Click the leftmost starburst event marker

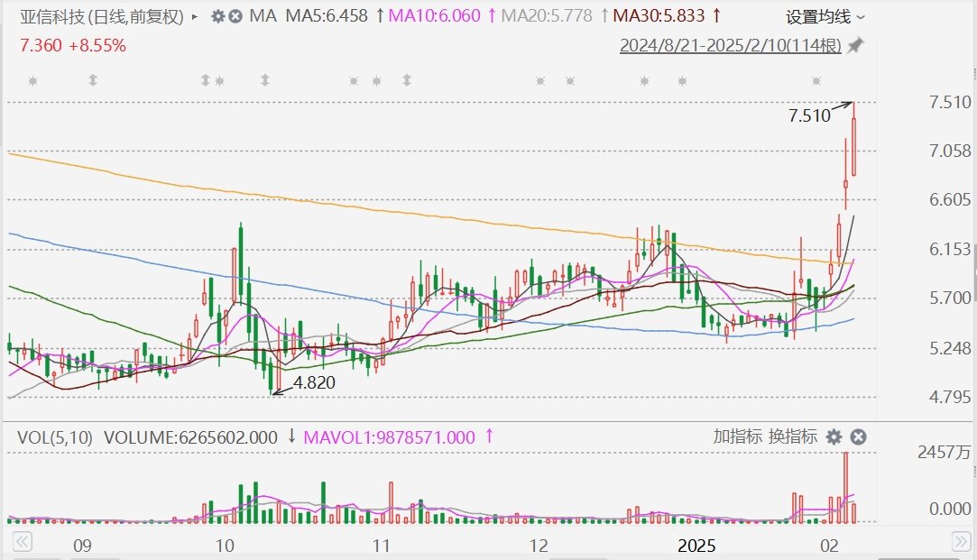(33, 80)
